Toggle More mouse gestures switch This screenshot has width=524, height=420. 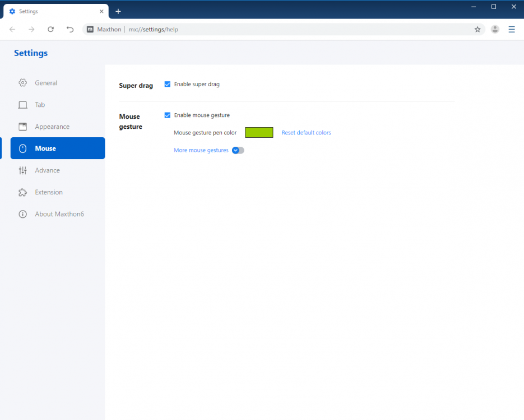coord(238,150)
